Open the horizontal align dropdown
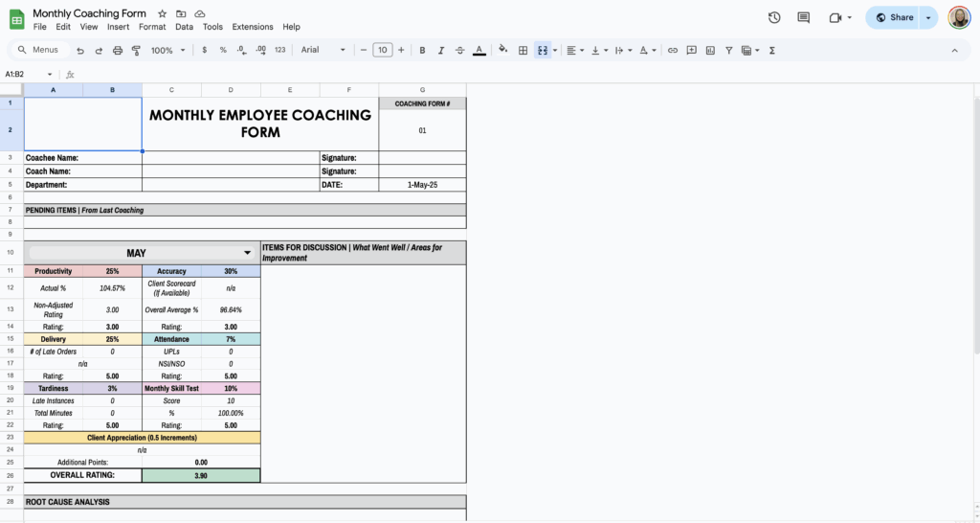This screenshot has width=980, height=523. click(575, 51)
